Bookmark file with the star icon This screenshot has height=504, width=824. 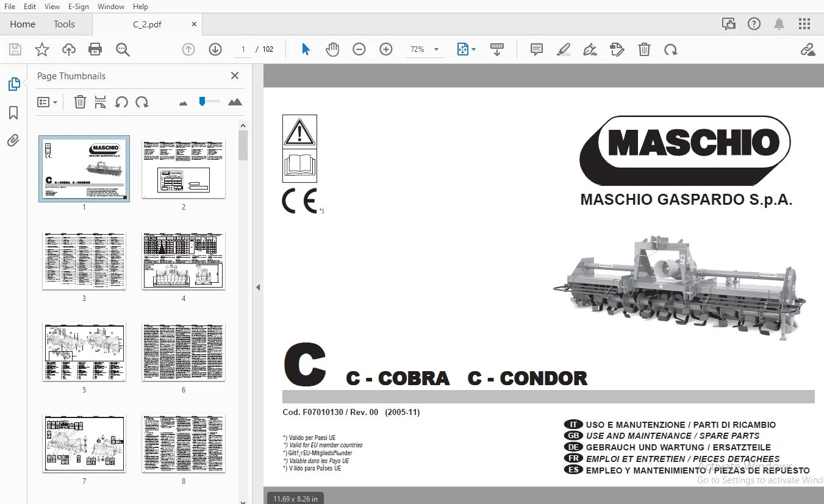42,49
